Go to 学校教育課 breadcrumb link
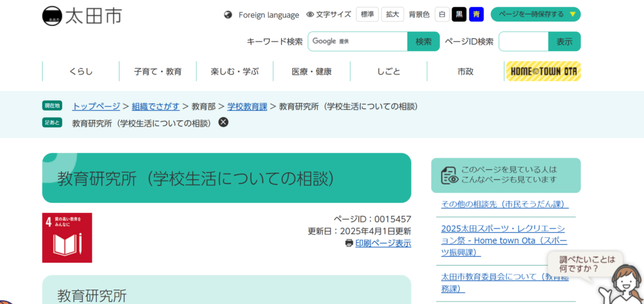The height and width of the screenshot is (304, 644). coord(247,106)
